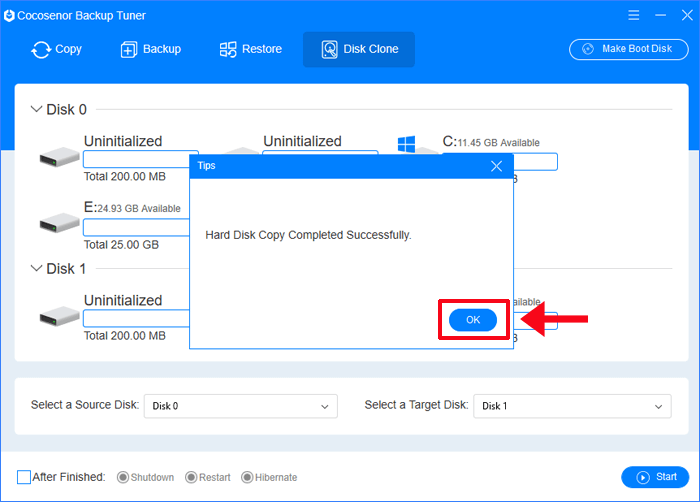Open the Select a Source Disk dropdown

coord(241,406)
